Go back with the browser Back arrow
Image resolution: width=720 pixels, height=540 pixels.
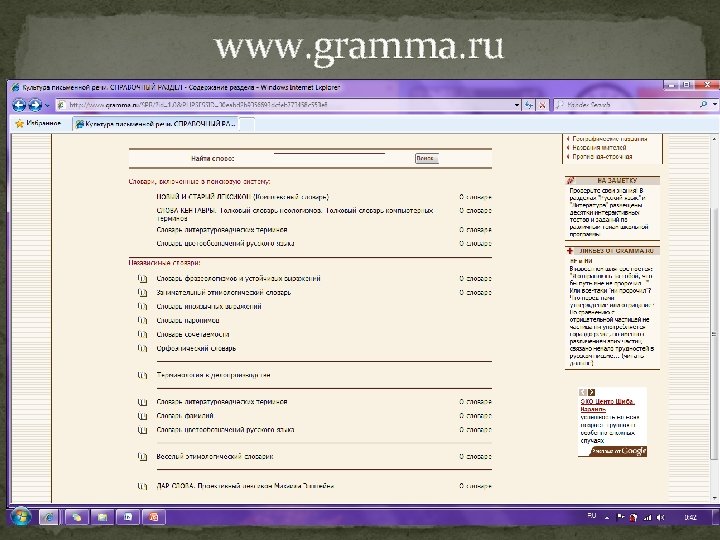tap(19, 105)
